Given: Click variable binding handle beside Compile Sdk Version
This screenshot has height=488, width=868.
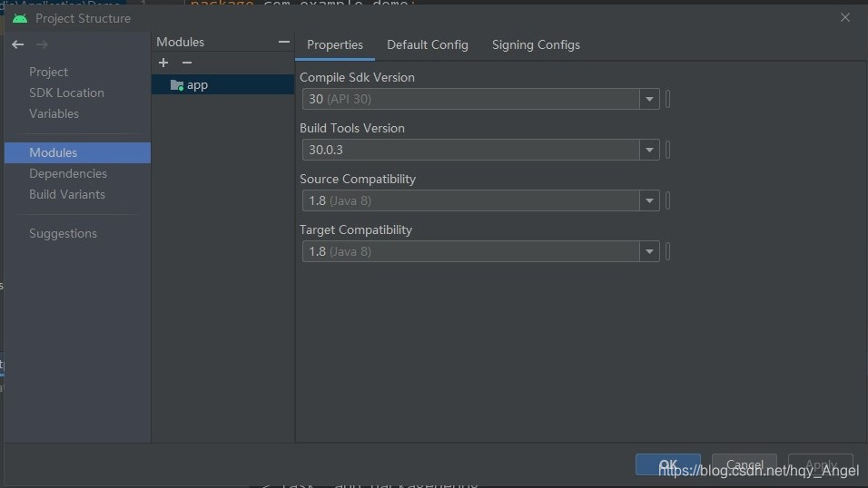Looking at the screenshot, I should point(667,100).
